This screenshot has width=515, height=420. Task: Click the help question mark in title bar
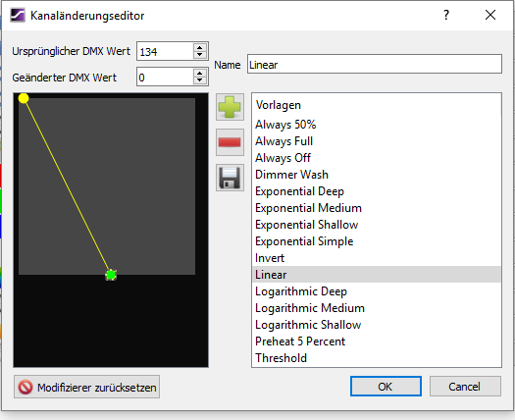(446, 15)
